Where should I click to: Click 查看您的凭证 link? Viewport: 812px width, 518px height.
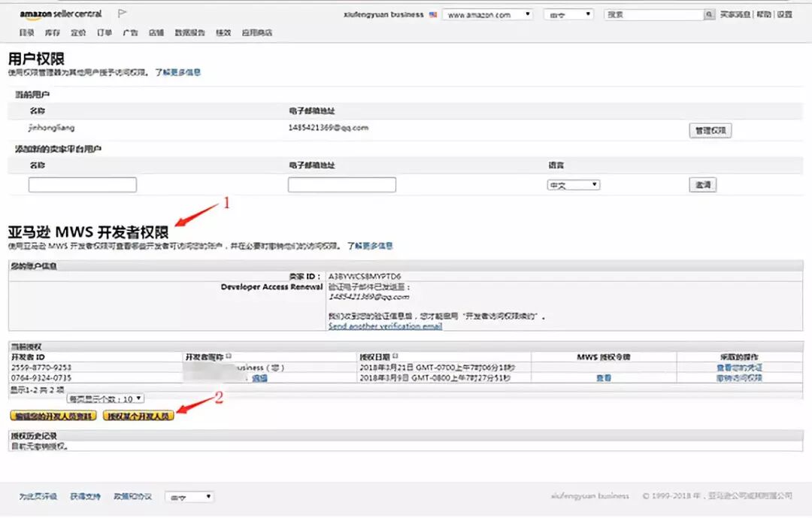[x=739, y=368]
